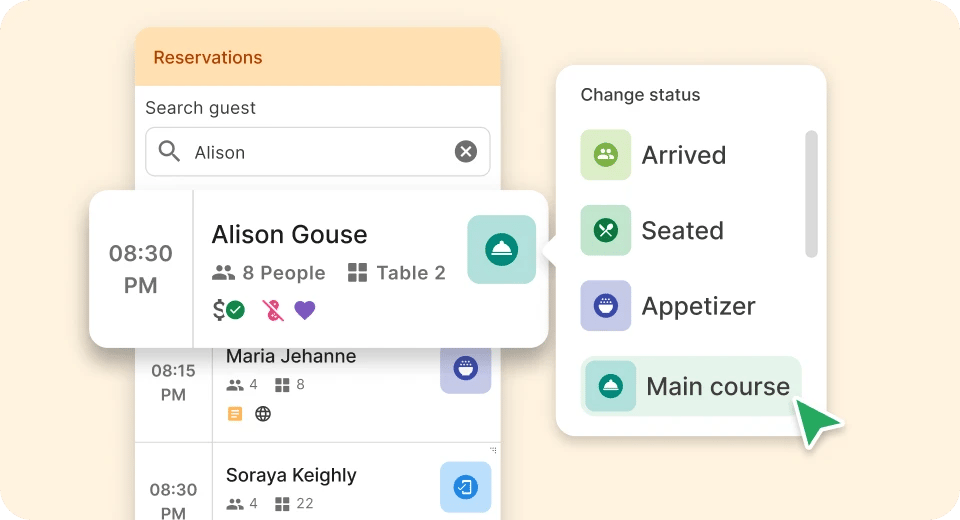Click the orange note icon under Maria Jehanne
The image size is (960, 520).
234,414
